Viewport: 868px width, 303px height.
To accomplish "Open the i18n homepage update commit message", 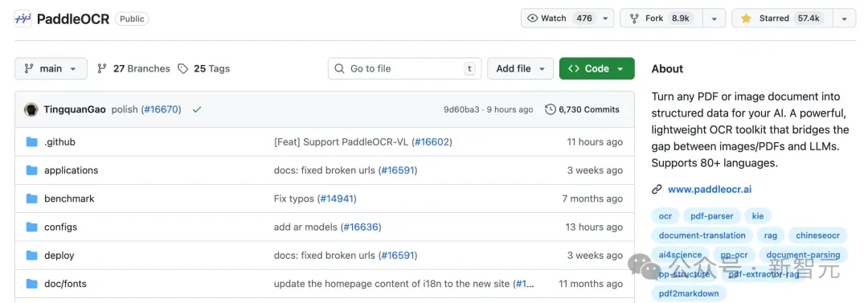I will point(392,285).
